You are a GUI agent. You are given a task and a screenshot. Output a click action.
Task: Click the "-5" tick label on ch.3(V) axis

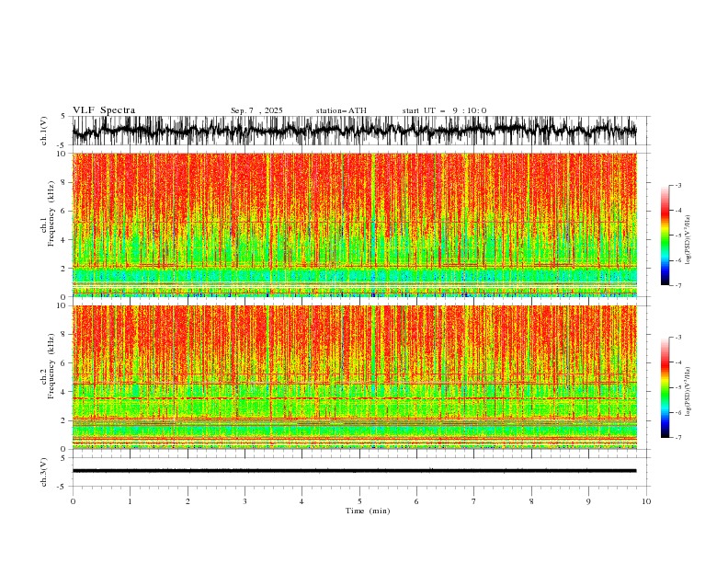point(63,487)
